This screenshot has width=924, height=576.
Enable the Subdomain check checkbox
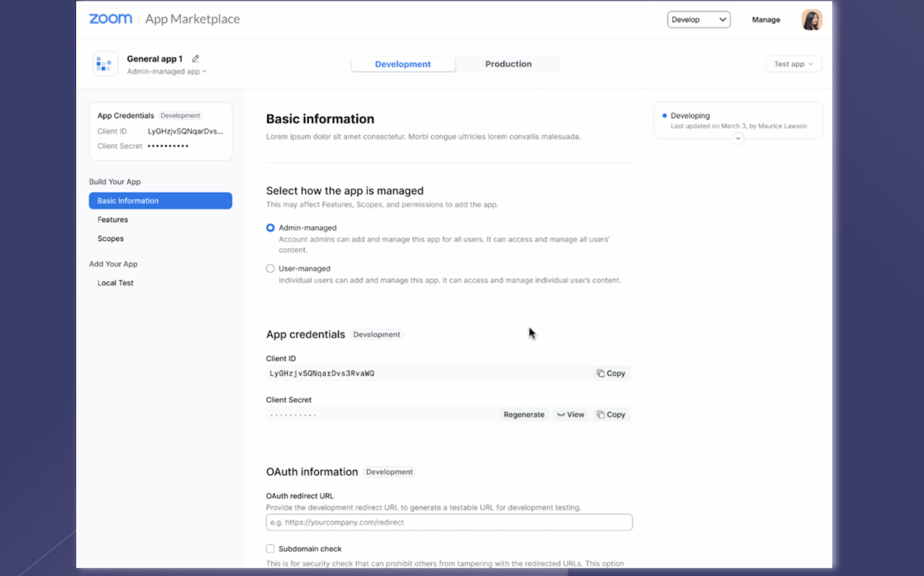[270, 549]
